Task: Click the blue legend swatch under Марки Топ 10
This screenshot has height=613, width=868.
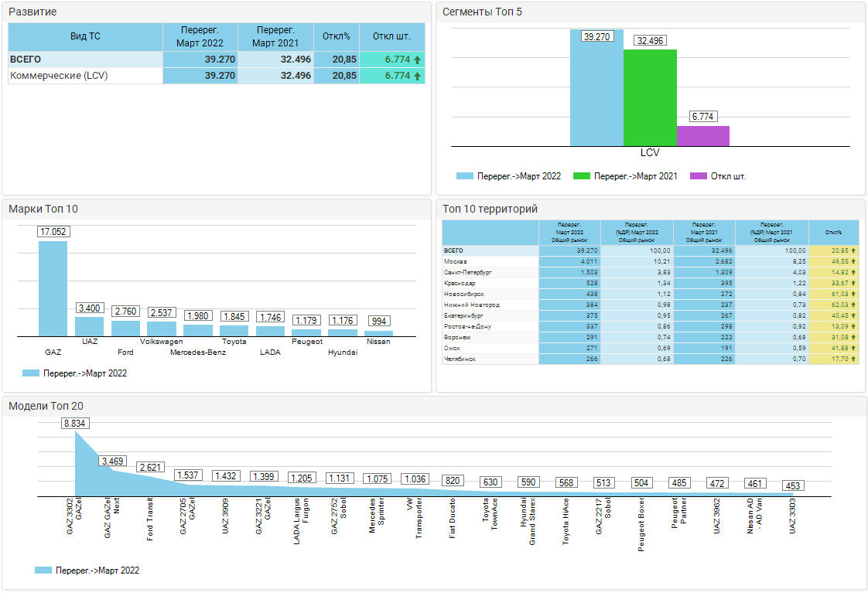Action: pos(30,373)
